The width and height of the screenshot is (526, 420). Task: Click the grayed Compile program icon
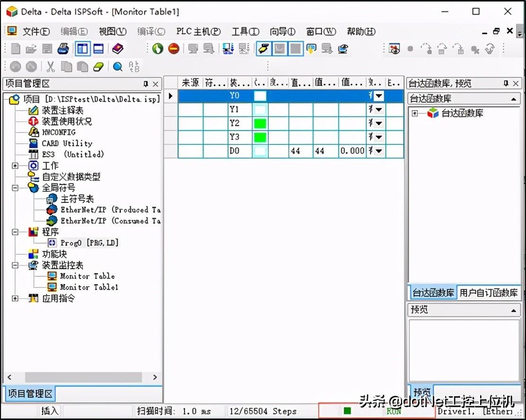pyautogui.click(x=209, y=49)
